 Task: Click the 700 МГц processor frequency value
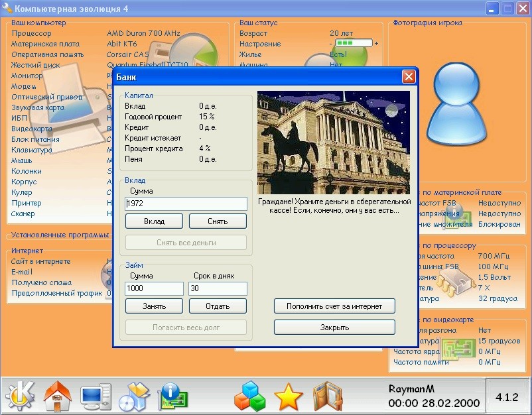point(494,256)
